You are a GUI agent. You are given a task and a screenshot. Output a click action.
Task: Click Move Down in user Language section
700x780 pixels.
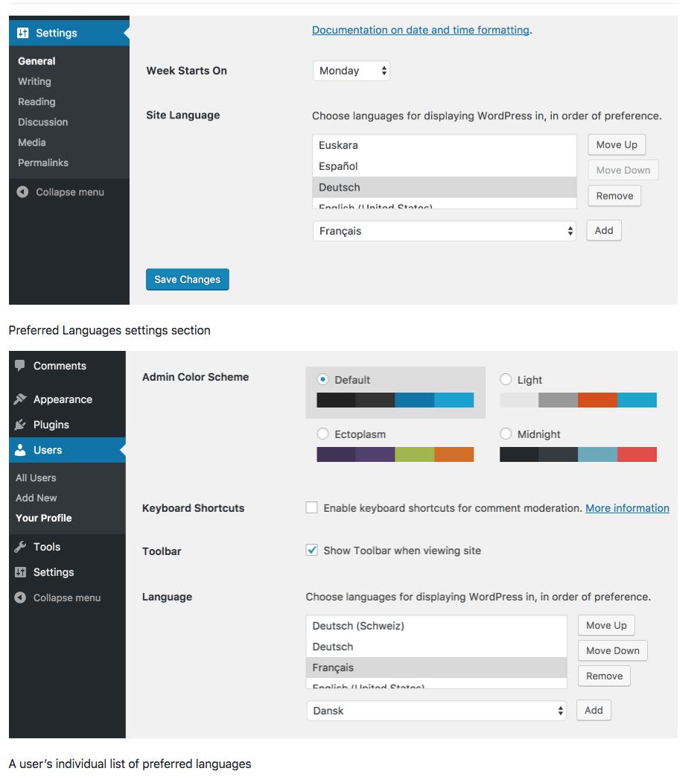[x=612, y=650]
